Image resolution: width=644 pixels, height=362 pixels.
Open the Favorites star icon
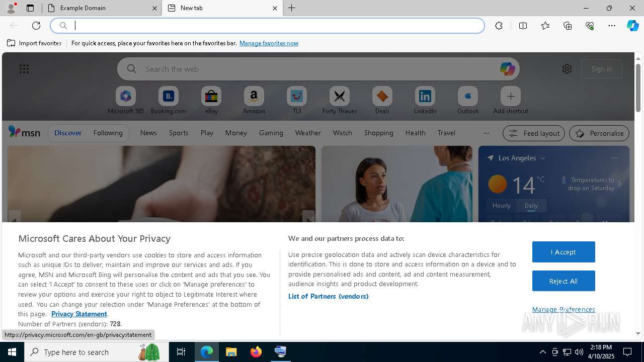click(545, 26)
